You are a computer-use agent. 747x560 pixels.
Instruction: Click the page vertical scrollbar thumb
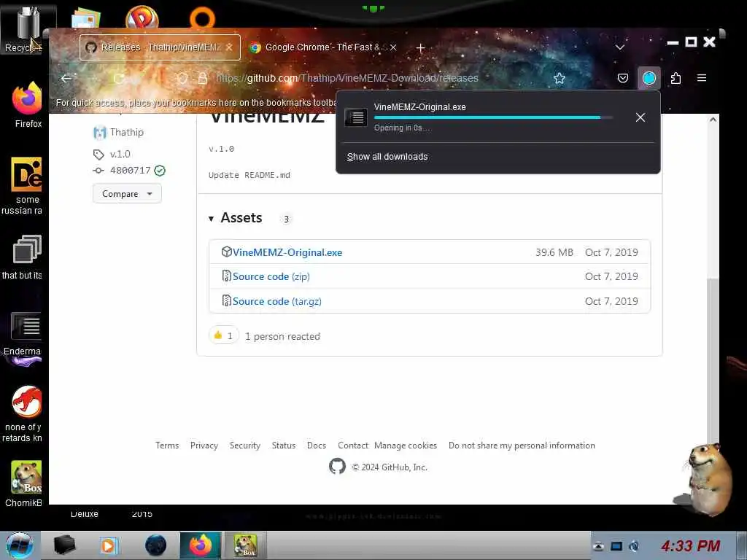(713, 359)
